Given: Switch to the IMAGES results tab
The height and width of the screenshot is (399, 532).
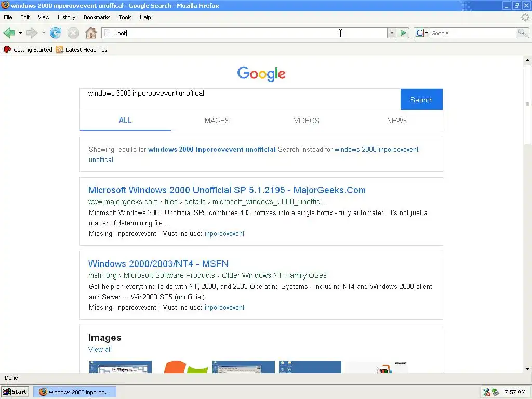Looking at the screenshot, I should pyautogui.click(x=216, y=121).
